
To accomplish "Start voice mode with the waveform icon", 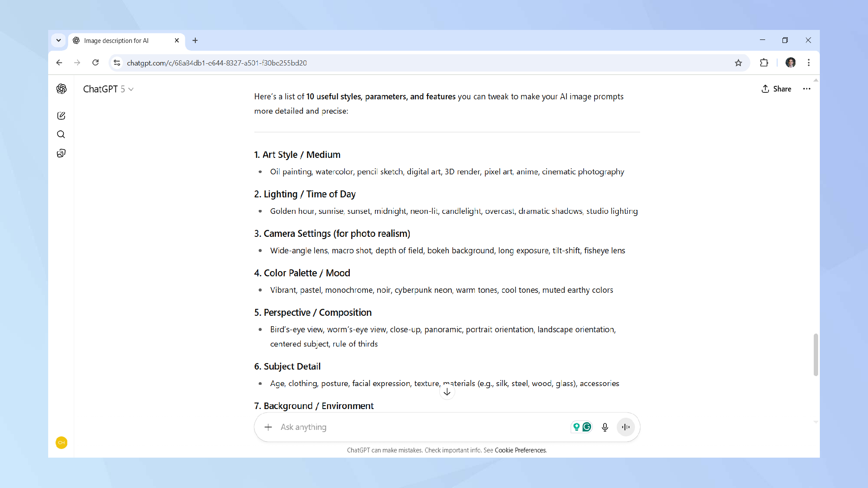I will coord(625,427).
